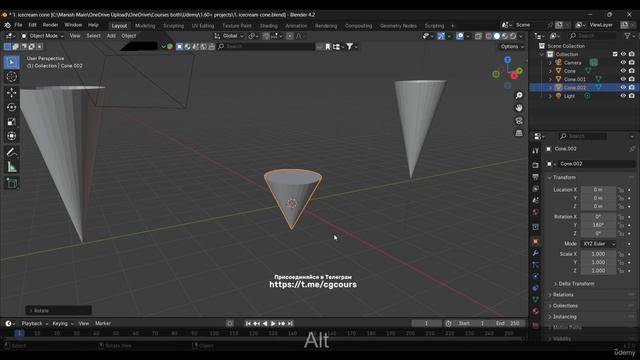Open the Material properties tab icon

[536, 311]
